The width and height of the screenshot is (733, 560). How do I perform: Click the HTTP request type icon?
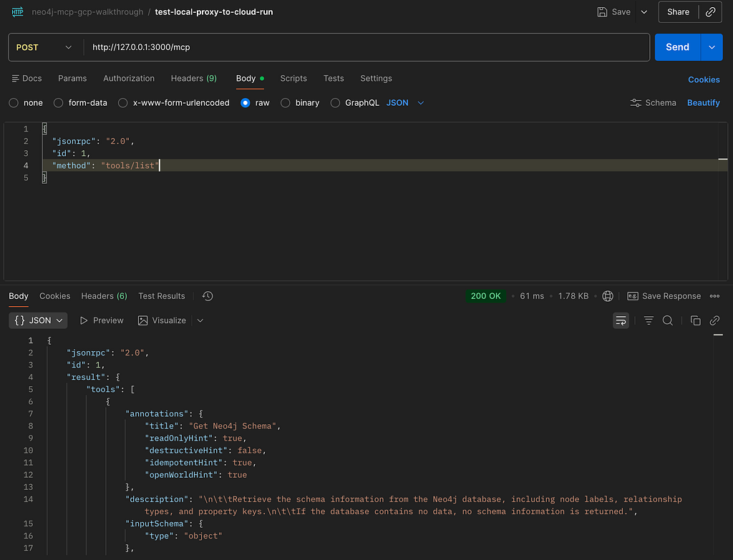18,11
